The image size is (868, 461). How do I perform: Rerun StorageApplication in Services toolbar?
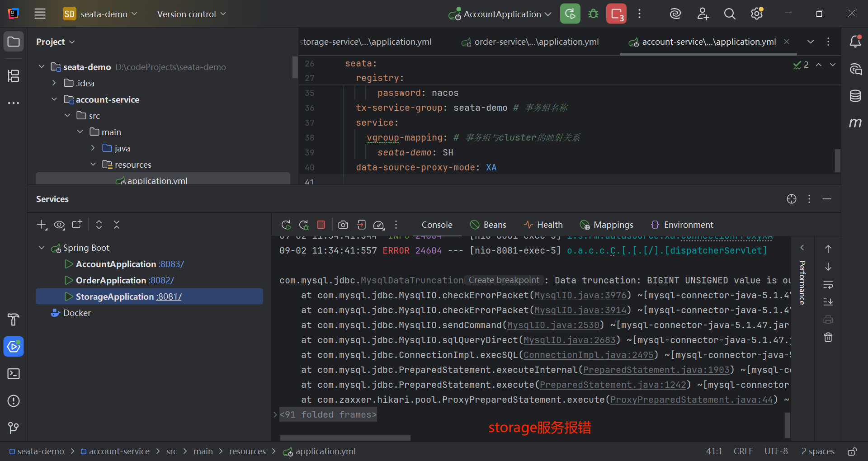pyautogui.click(x=286, y=225)
